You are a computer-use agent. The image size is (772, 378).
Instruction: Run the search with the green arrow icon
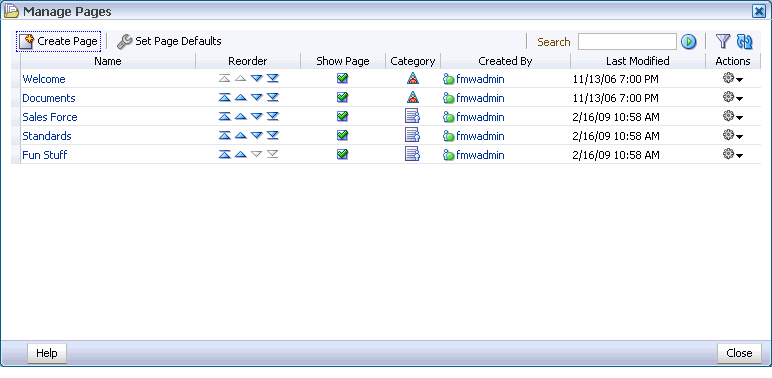pos(688,42)
